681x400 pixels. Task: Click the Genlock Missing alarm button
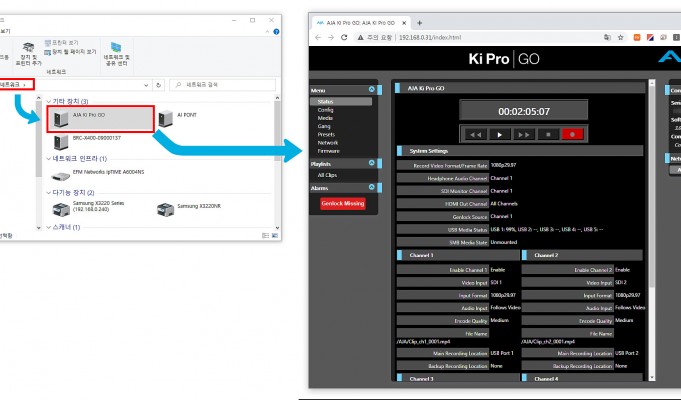343,203
